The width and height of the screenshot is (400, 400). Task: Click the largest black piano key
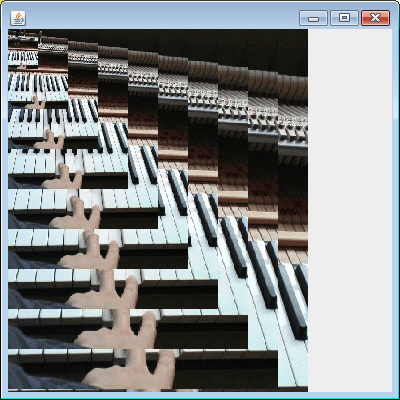(292, 300)
